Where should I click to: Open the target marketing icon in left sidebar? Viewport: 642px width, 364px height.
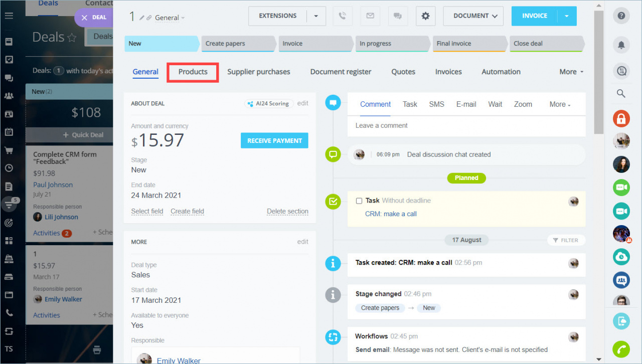tap(9, 222)
